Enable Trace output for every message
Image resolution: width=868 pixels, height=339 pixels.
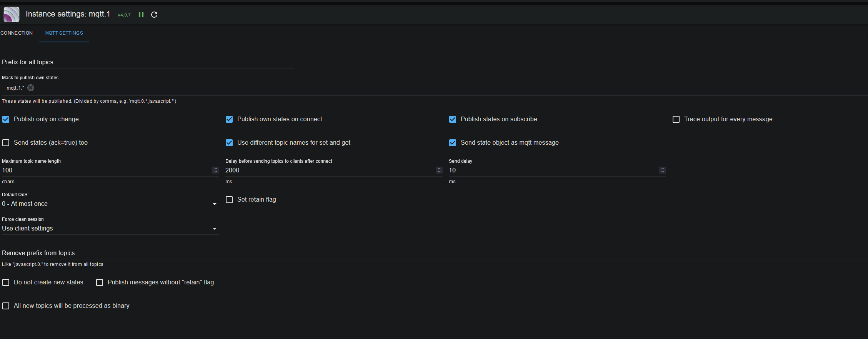pyautogui.click(x=676, y=119)
